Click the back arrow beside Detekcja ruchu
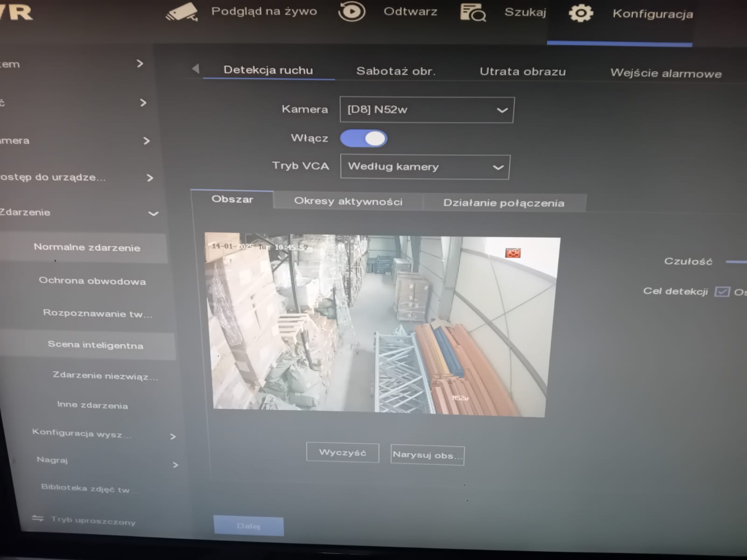This screenshot has height=560, width=747. point(196,69)
